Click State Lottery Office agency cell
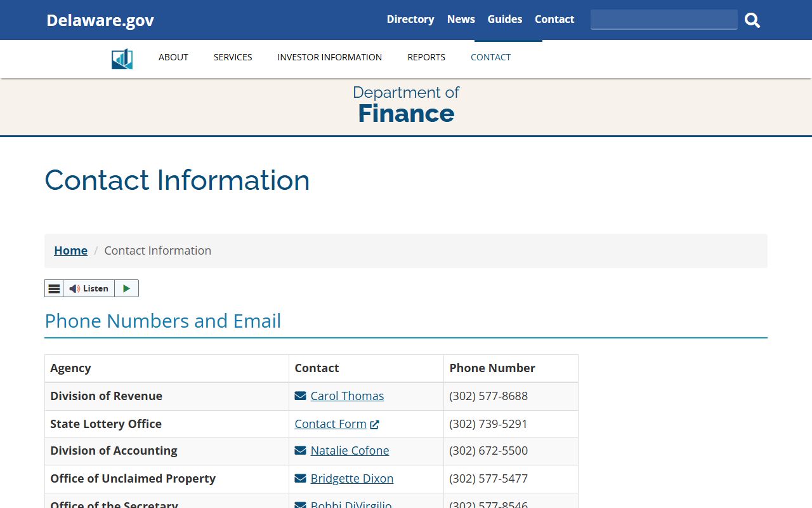The height and width of the screenshot is (508, 812). (x=167, y=424)
